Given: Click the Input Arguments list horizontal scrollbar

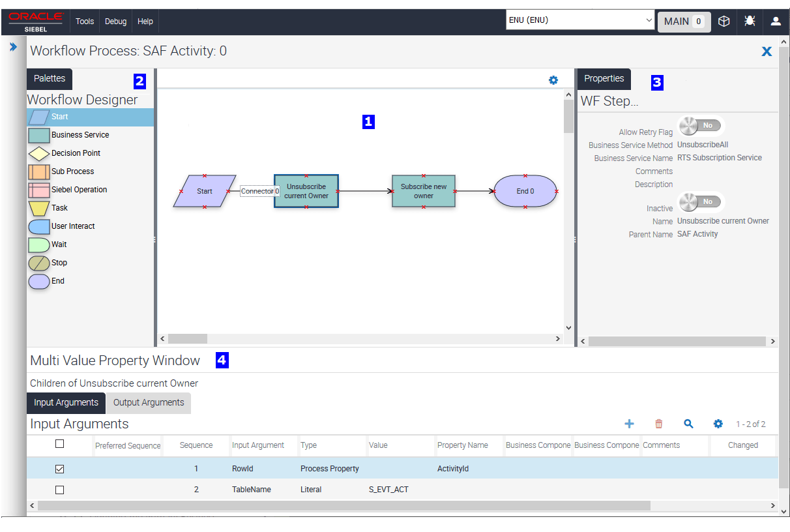Looking at the screenshot, I should (344, 505).
